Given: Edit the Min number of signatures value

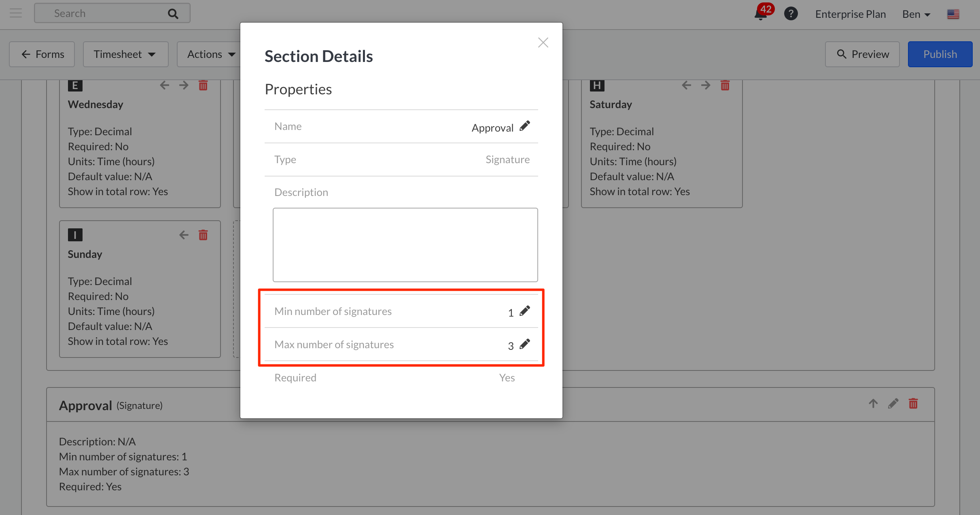Looking at the screenshot, I should (525, 311).
